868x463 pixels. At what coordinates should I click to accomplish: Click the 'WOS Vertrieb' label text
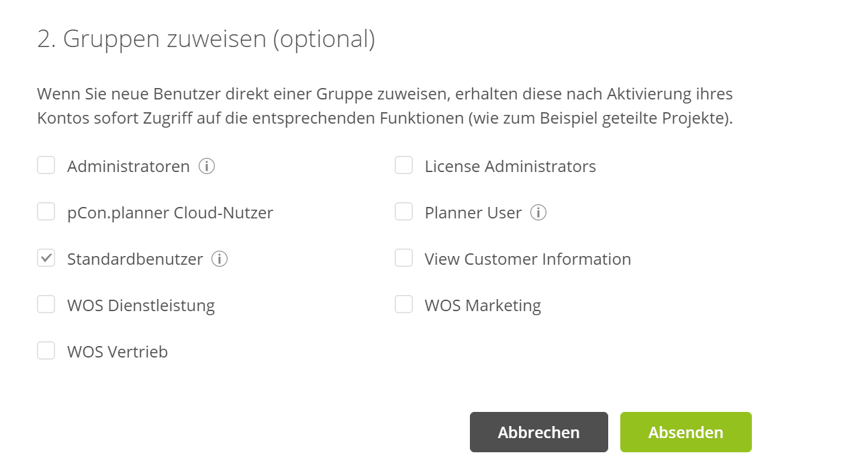pyautogui.click(x=117, y=352)
